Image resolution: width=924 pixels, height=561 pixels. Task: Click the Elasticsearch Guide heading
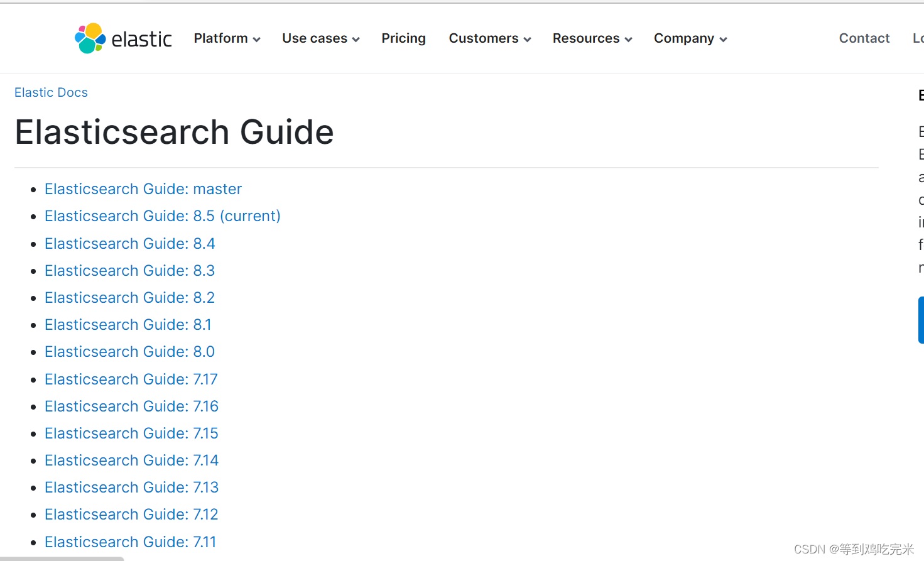[x=174, y=132]
